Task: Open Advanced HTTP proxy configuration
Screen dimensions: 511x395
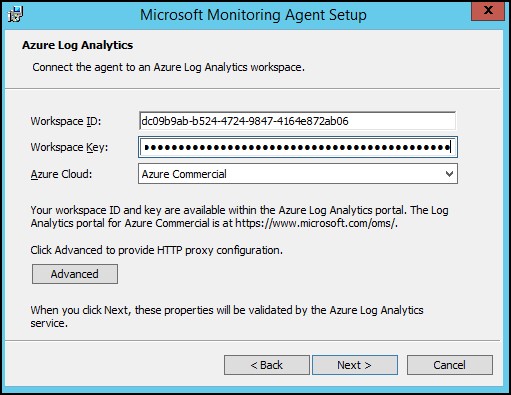Action: pyautogui.click(x=75, y=274)
